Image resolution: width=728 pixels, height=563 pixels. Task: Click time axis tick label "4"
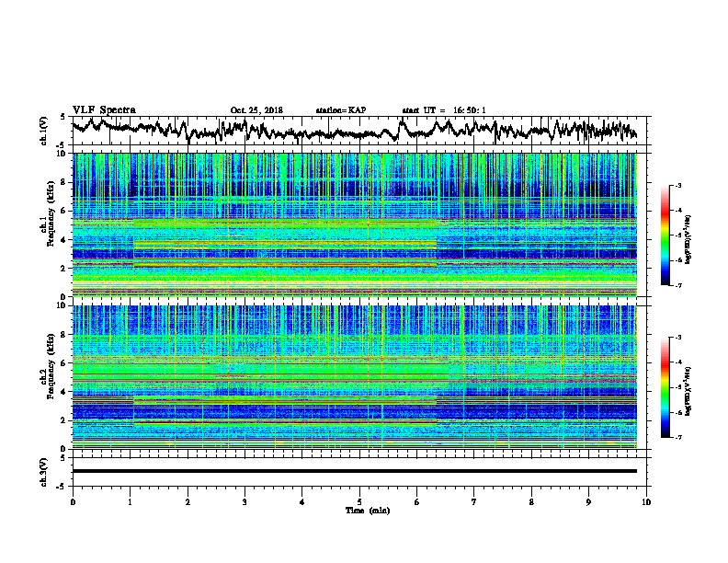pos(302,502)
